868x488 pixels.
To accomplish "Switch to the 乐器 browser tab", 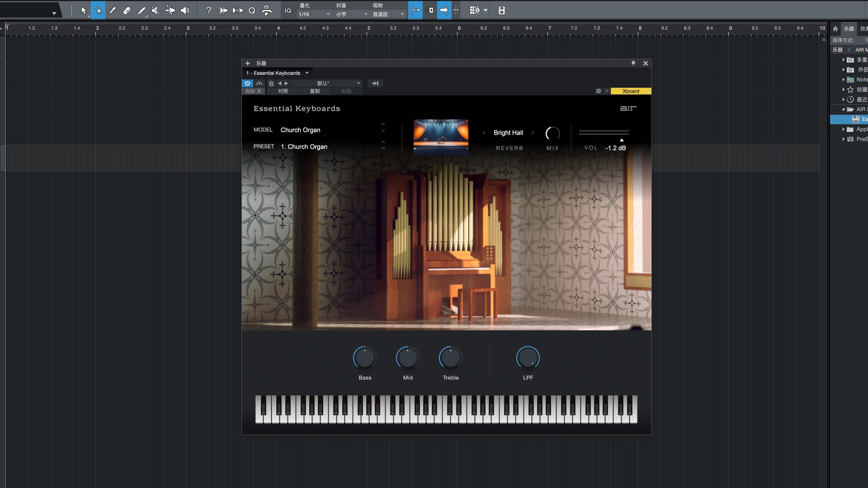I will 849,28.
